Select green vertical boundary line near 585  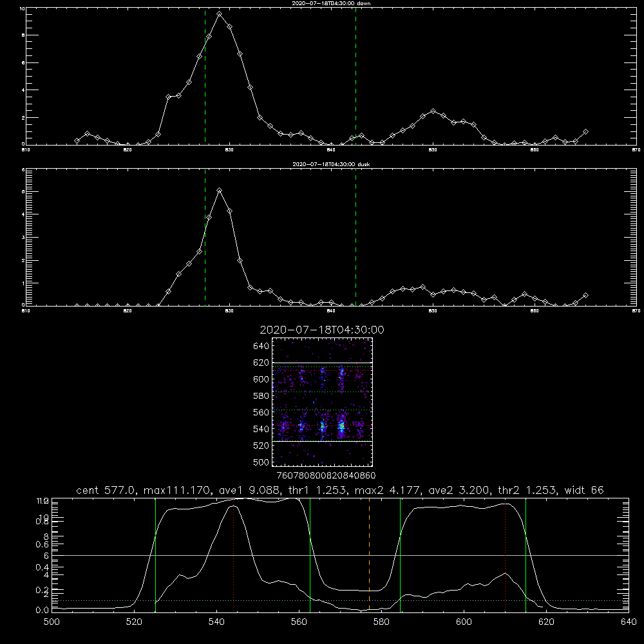[400, 554]
